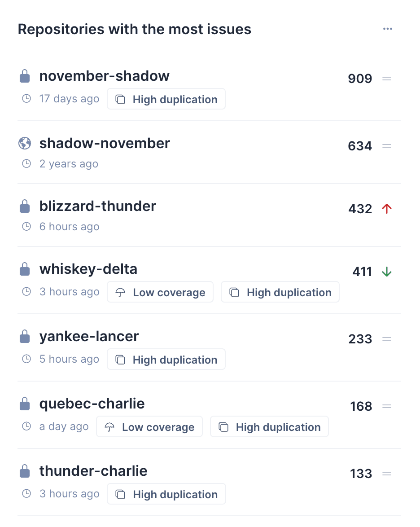Screen dimensions: 420x527
Task: Toggle the High duplication badge on november-shadow
Action: 166,99
